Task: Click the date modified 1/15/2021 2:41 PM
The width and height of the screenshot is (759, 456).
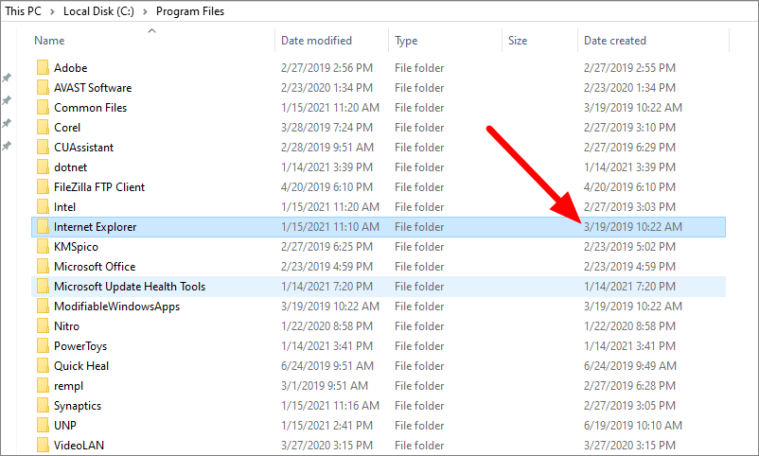Action: point(327,425)
